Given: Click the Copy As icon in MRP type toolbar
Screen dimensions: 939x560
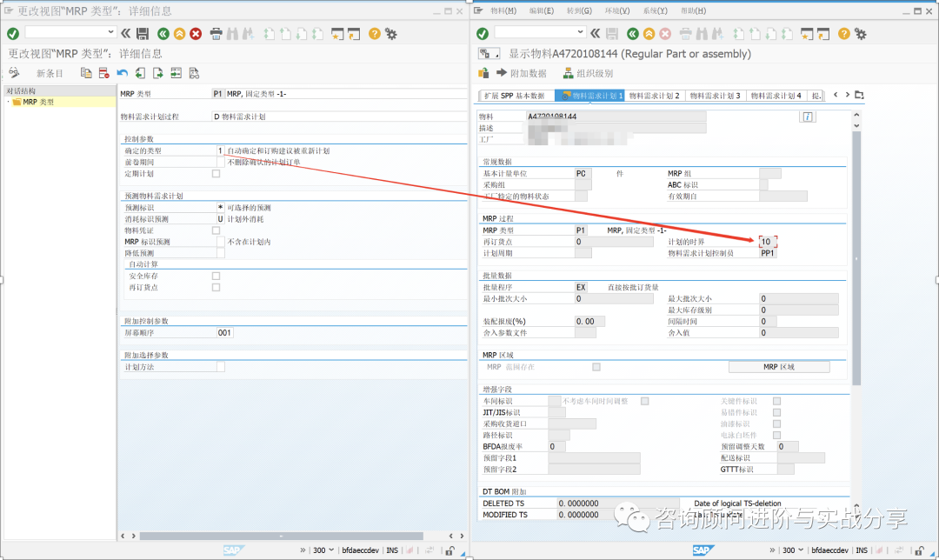Looking at the screenshot, I should click(86, 73).
